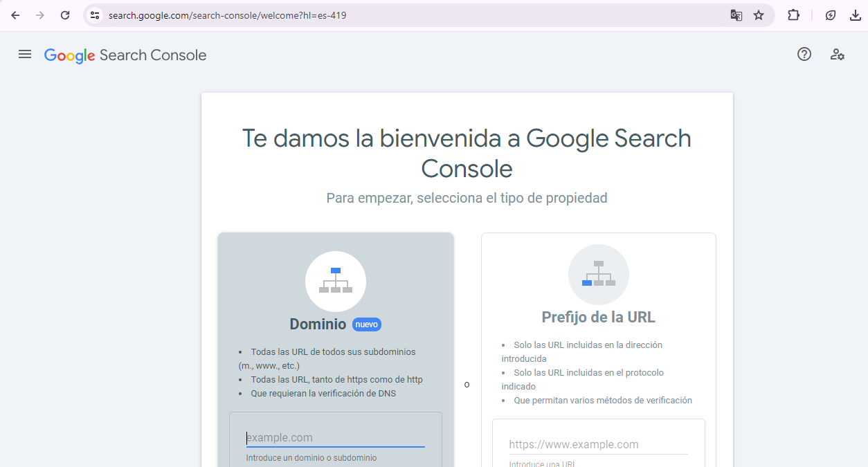Focus the https://www.example.com URL field

coord(599,444)
